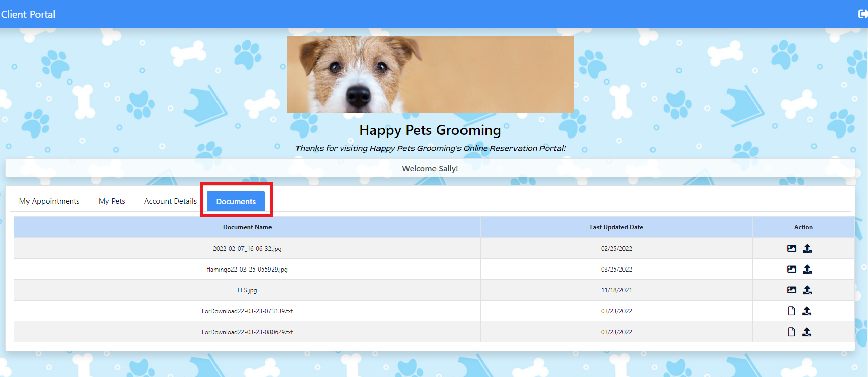Select document name ForDownload22-03-23-080629.txt

247,332
